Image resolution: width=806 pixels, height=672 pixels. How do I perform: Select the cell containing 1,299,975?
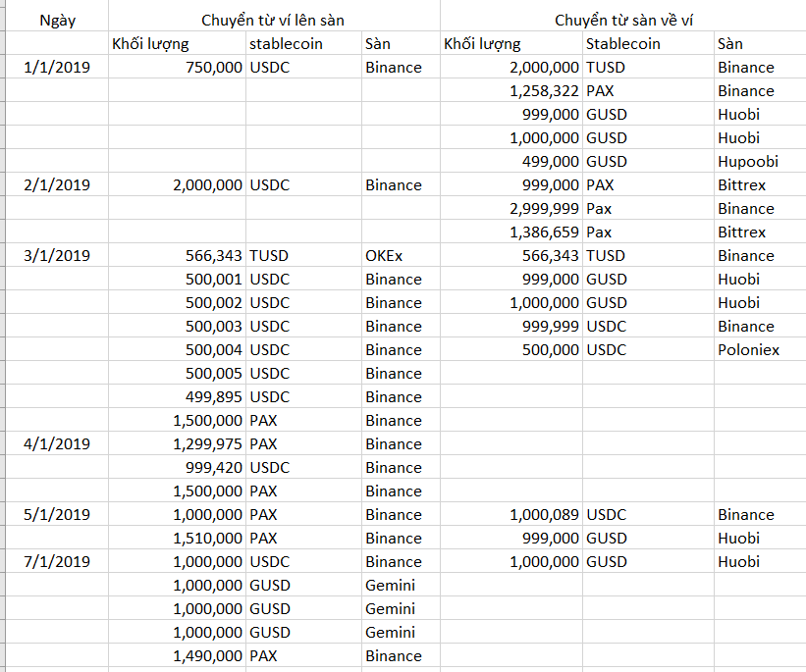[207, 444]
